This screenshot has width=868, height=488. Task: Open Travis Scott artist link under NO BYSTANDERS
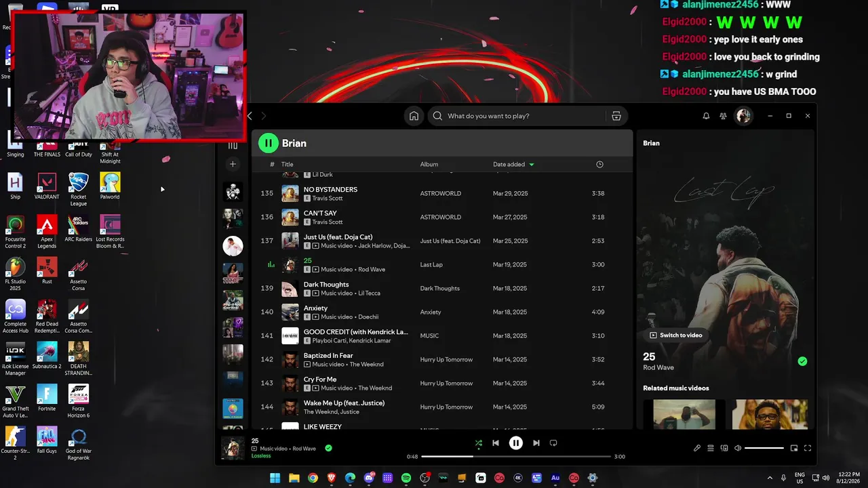[328, 199]
